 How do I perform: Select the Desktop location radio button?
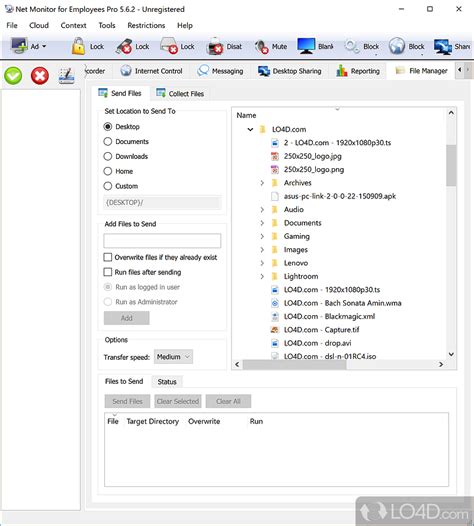click(108, 127)
